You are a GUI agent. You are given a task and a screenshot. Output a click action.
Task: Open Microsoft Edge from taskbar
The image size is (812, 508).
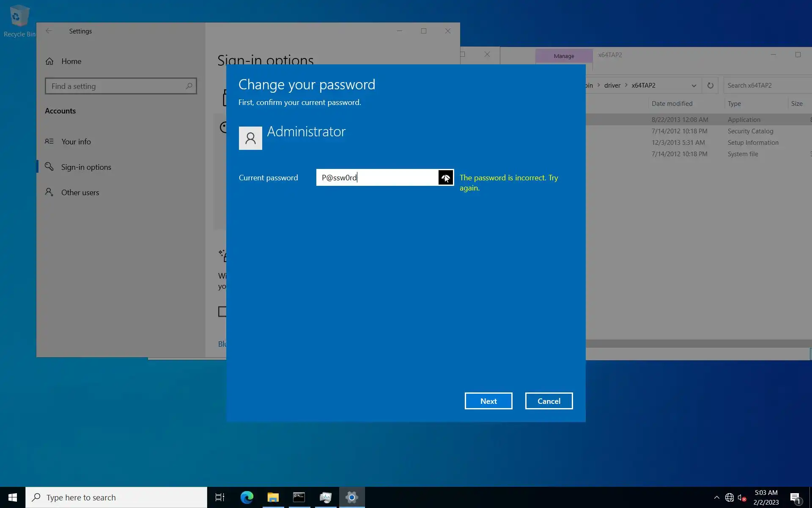tap(247, 497)
